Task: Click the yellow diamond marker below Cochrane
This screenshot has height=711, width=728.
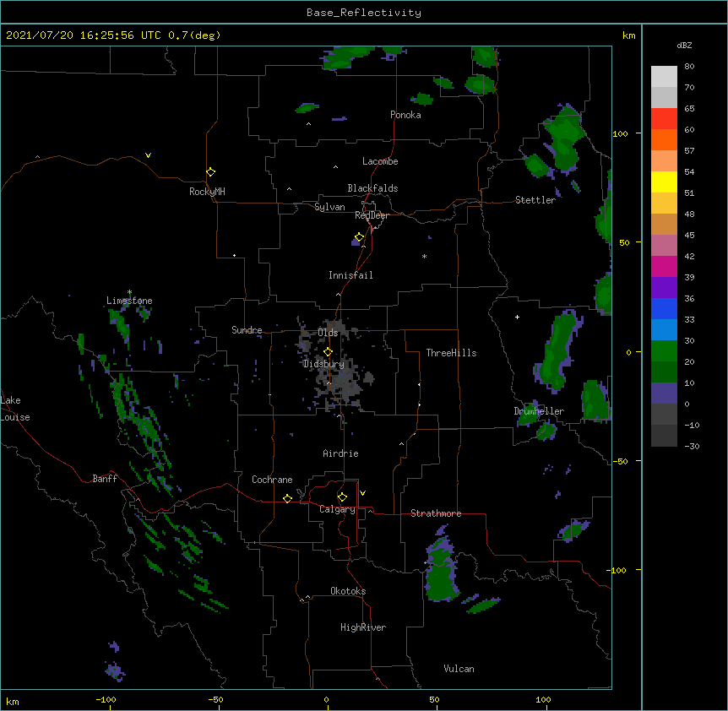Action: click(287, 498)
